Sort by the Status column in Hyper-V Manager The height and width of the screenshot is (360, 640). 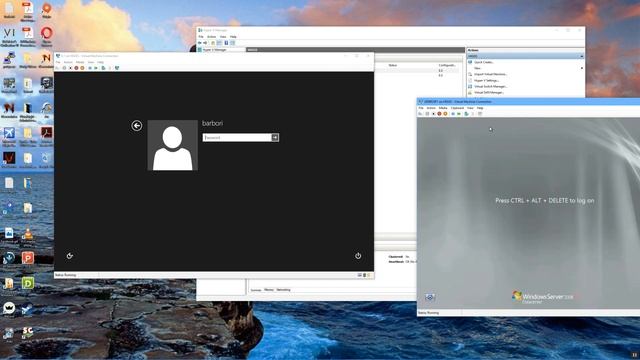[393, 65]
